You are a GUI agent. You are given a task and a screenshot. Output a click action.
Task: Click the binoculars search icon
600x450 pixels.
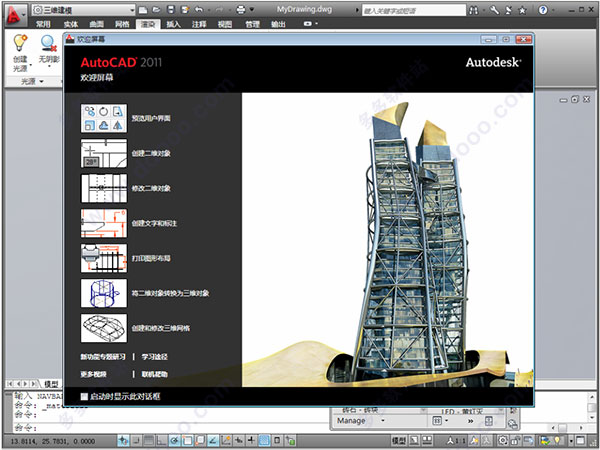[x=474, y=10]
